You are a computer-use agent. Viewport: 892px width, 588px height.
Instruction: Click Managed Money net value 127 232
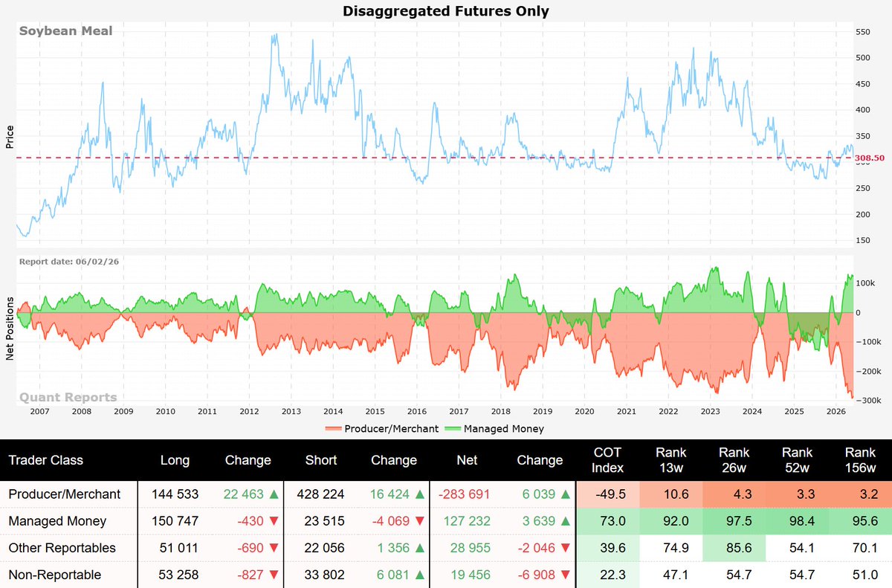tap(467, 521)
